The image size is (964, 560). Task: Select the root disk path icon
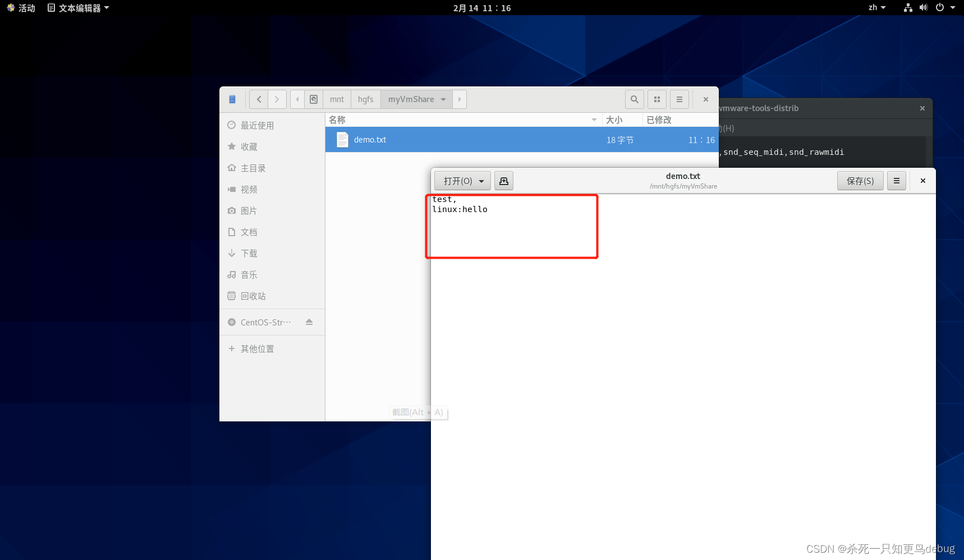[314, 99]
